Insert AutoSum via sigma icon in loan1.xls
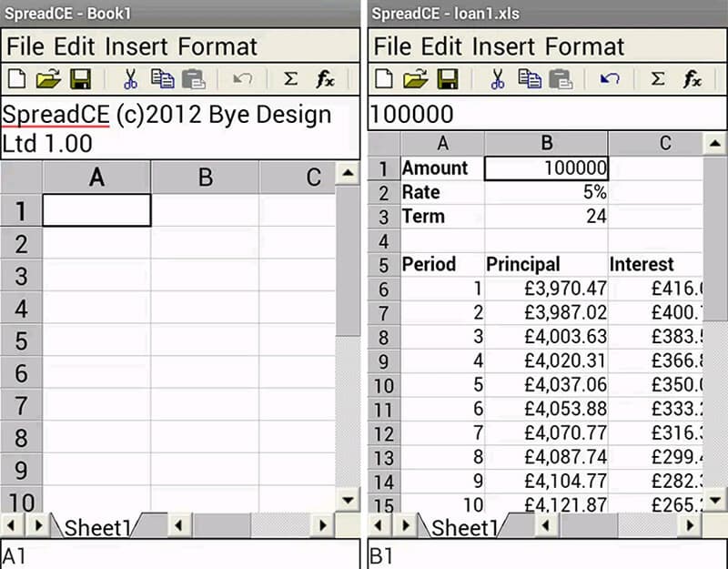Viewport: 728px width, 569px height. point(658,79)
